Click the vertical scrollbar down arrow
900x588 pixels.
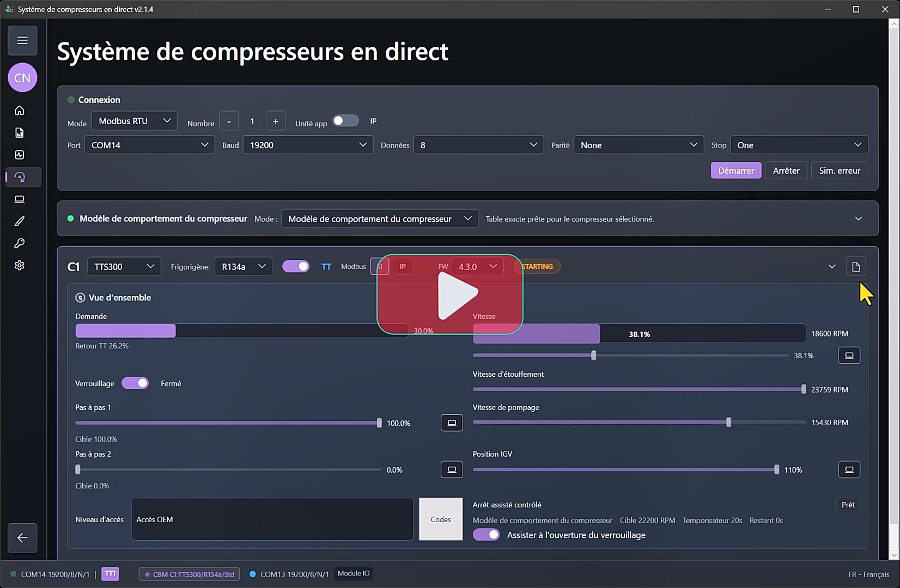[x=893, y=555]
